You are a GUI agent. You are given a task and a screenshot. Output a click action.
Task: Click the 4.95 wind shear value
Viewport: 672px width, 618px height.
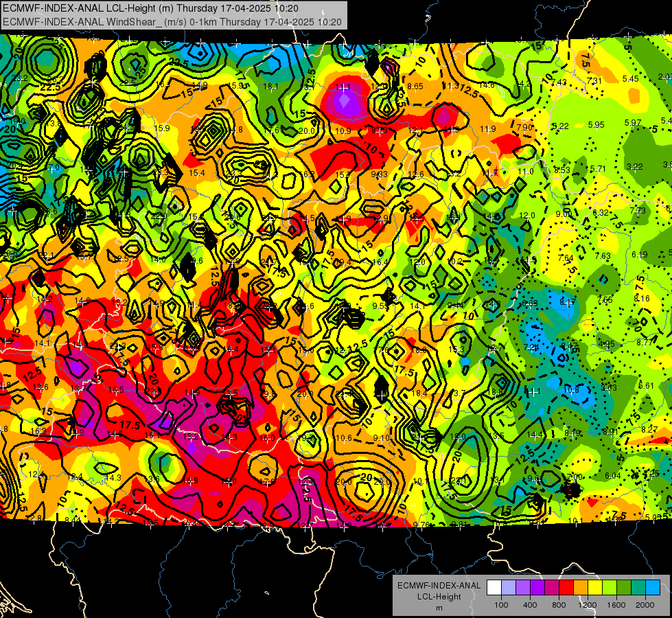(607, 344)
